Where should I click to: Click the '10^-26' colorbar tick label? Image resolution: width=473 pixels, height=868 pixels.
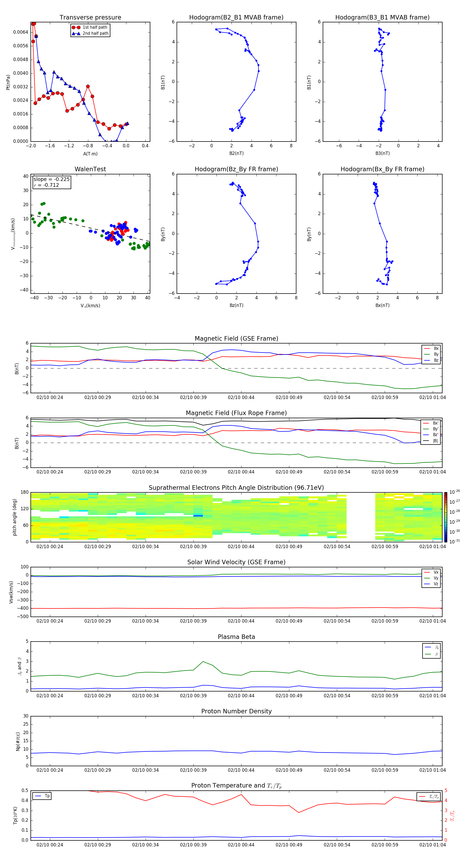[x=455, y=492]
